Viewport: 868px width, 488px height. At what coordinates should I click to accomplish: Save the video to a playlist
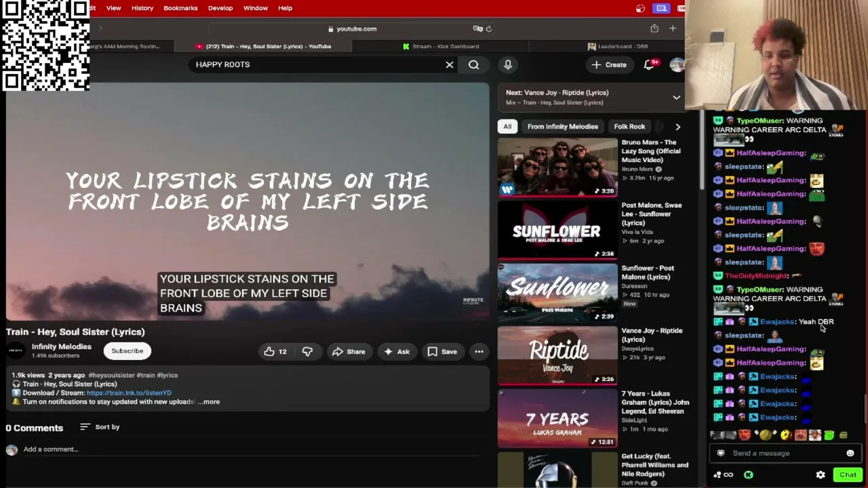click(441, 351)
